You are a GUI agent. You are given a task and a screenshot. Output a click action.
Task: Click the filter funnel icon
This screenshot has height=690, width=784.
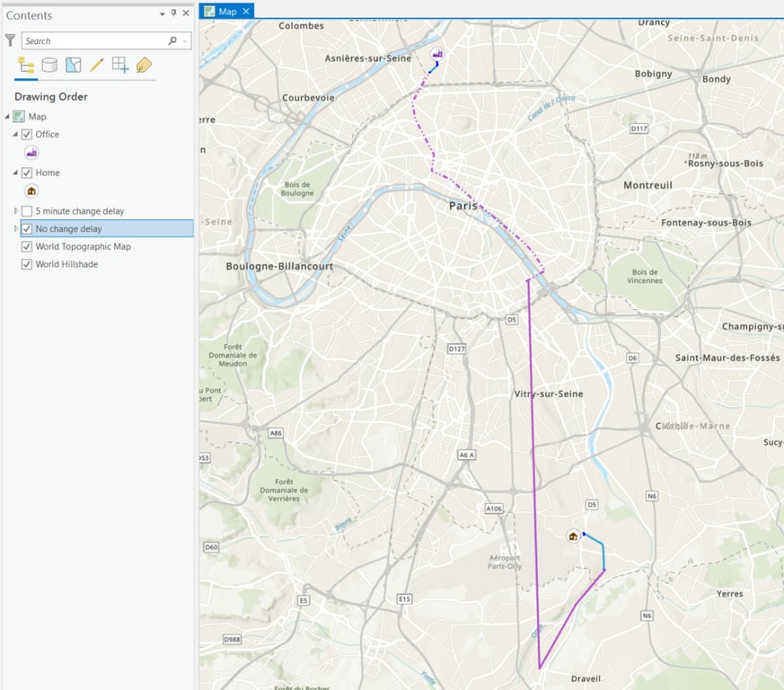tap(10, 40)
